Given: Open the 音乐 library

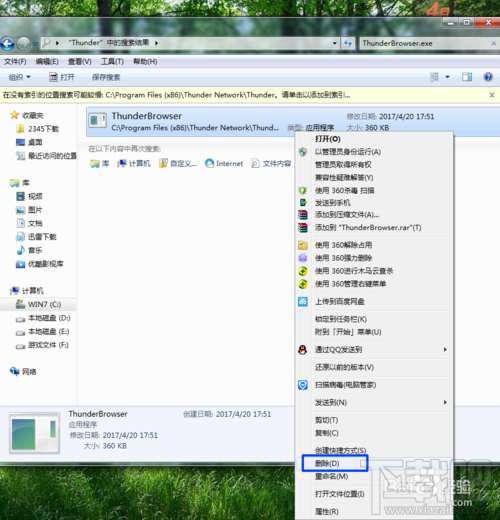Looking at the screenshot, I should (29, 250).
